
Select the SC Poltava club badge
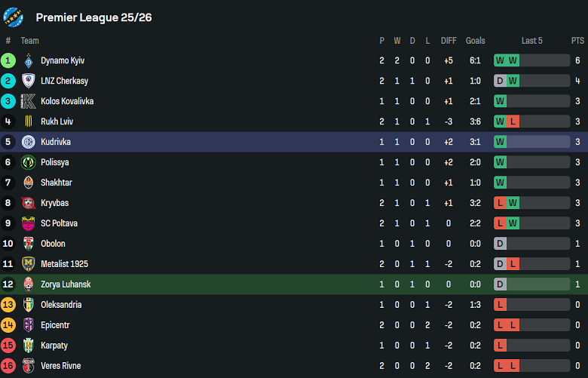[x=29, y=223]
